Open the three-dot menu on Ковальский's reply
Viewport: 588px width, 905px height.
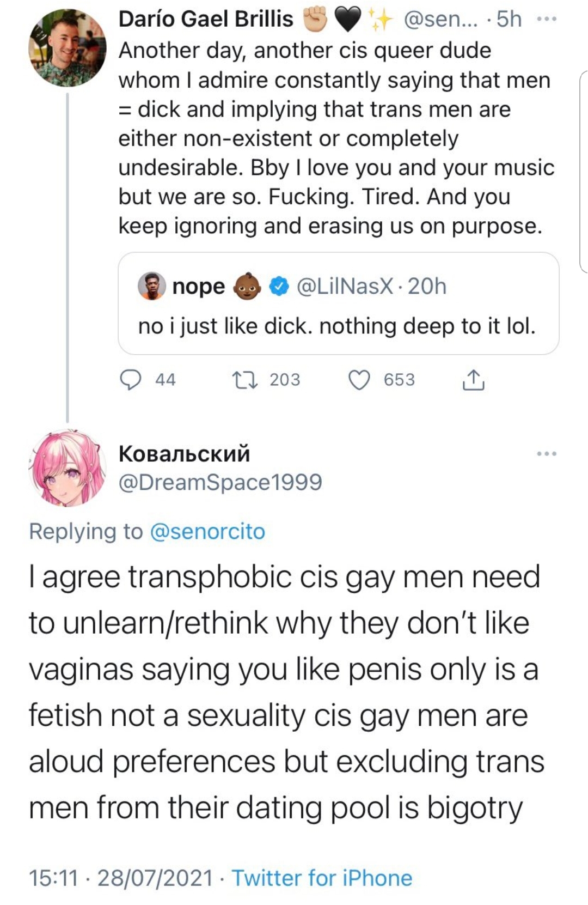546,453
